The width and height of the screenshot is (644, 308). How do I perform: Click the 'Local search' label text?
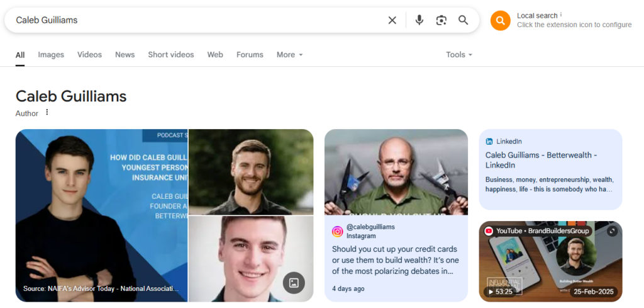coord(537,16)
